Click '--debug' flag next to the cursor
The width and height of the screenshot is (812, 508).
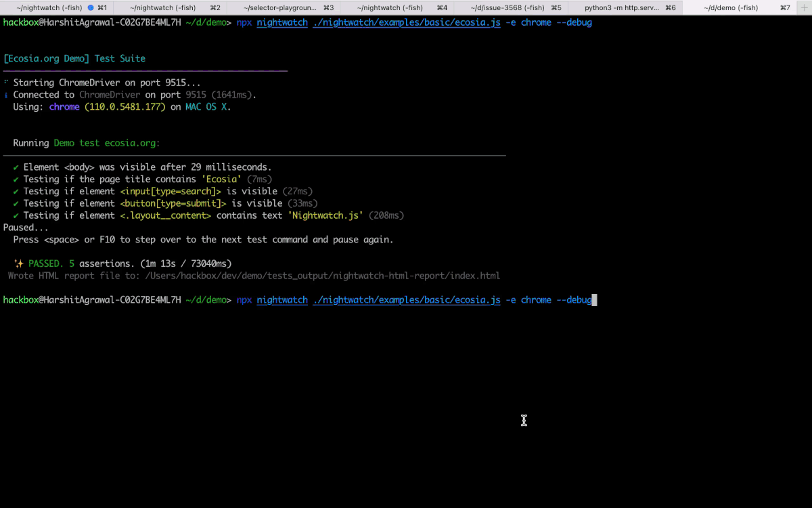[x=574, y=300]
